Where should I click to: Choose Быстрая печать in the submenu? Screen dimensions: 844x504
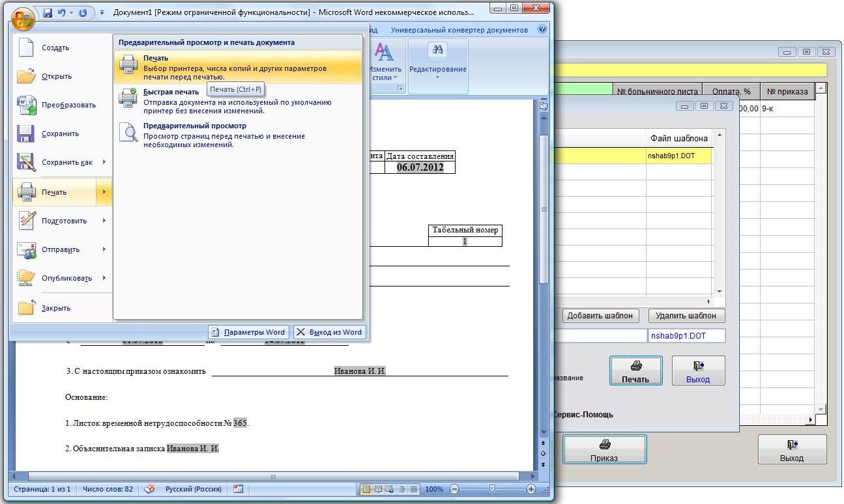coord(238,101)
